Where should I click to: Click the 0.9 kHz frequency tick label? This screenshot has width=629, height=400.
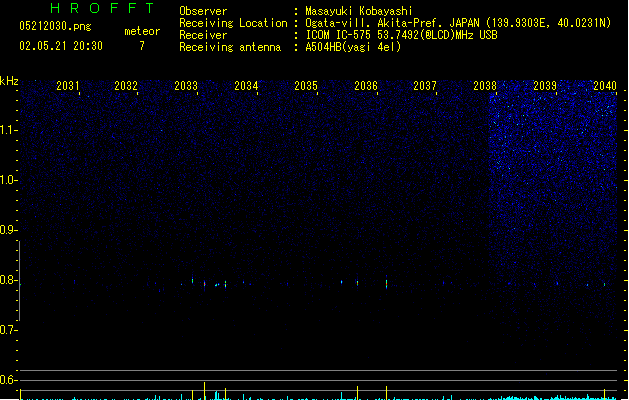[x=8, y=230]
